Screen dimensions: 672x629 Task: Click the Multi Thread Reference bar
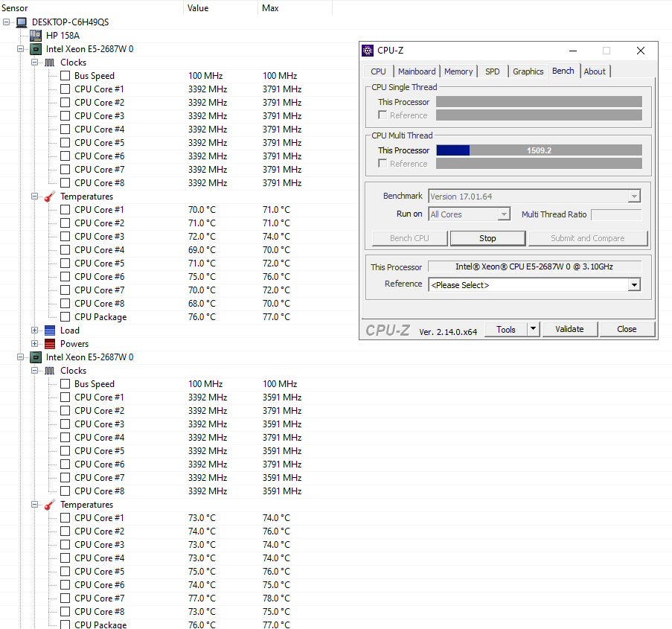pyautogui.click(x=539, y=163)
